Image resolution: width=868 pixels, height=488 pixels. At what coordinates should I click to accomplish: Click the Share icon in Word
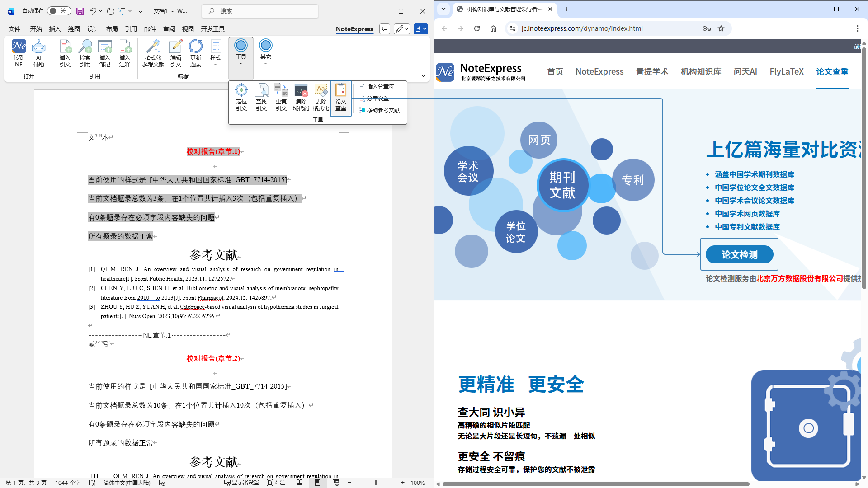pos(421,29)
